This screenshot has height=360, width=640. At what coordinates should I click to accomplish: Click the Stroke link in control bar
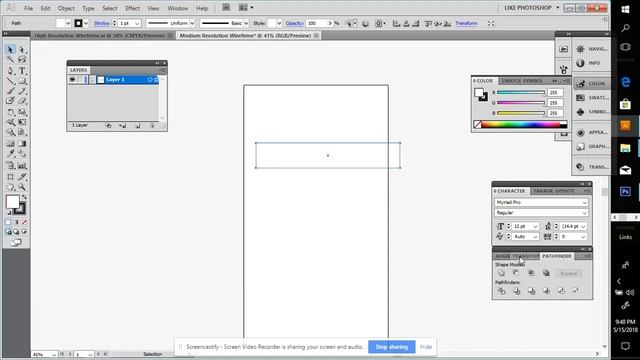(101, 23)
